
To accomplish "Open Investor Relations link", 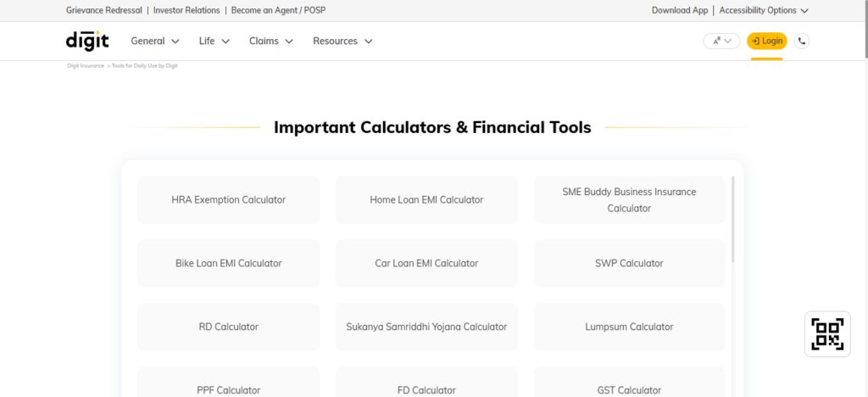I will point(186,10).
